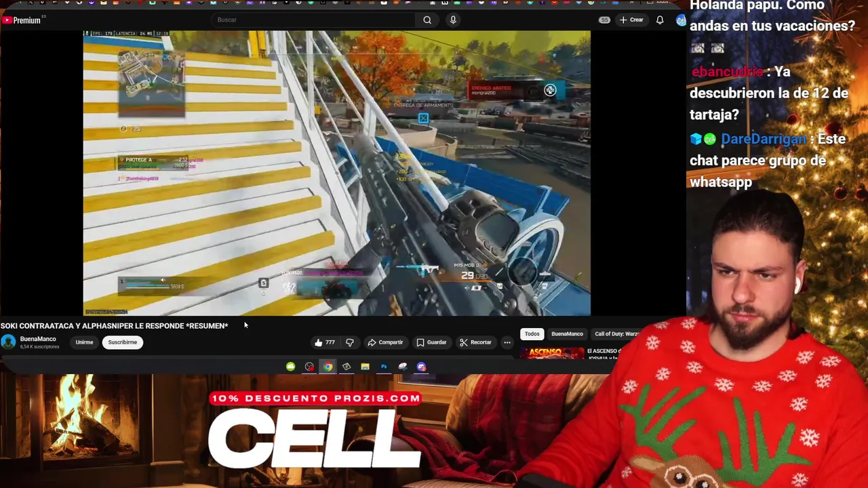The width and height of the screenshot is (868, 488).
Task: Click the SS badge beside Crear
Action: [x=604, y=20]
